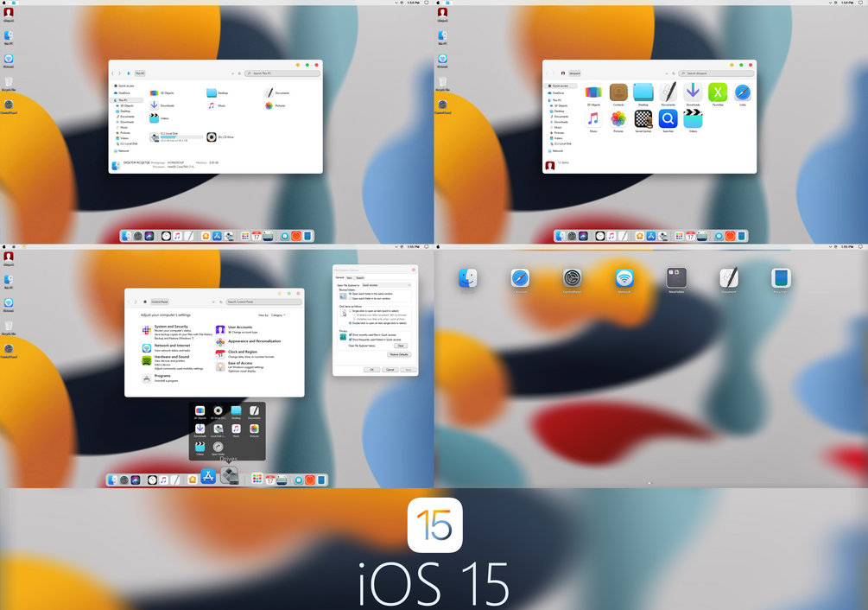Open Hardware and Sound in Control Panel
This screenshot has height=610, width=868.
coord(172,357)
